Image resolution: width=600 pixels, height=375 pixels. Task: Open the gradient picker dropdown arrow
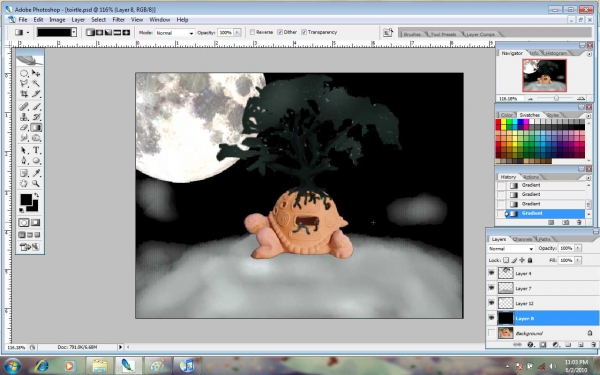(74, 33)
